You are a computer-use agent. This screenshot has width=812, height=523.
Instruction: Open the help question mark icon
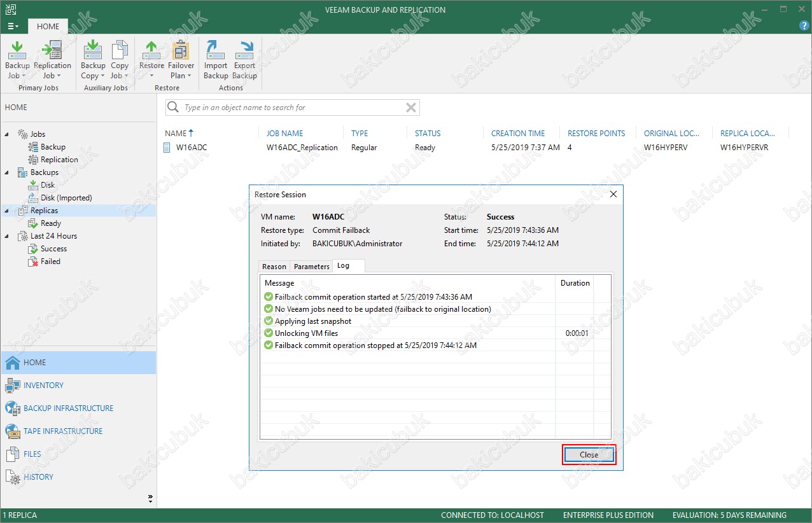(804, 26)
